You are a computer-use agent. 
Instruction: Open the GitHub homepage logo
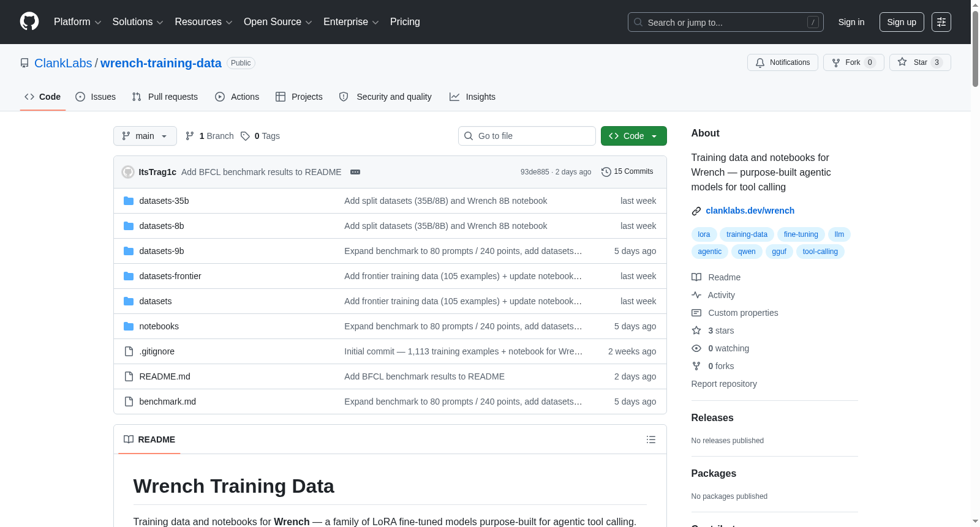click(x=29, y=22)
